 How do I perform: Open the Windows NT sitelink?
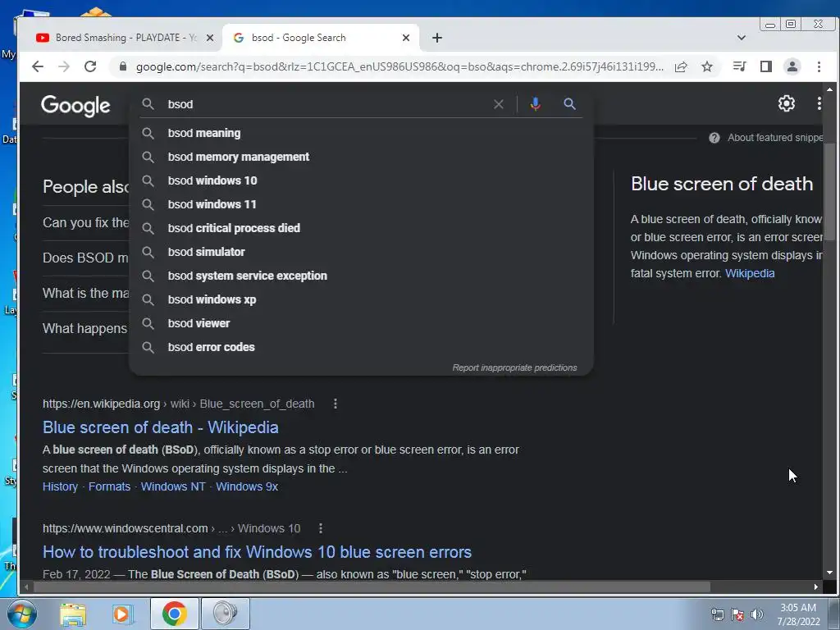(x=173, y=486)
